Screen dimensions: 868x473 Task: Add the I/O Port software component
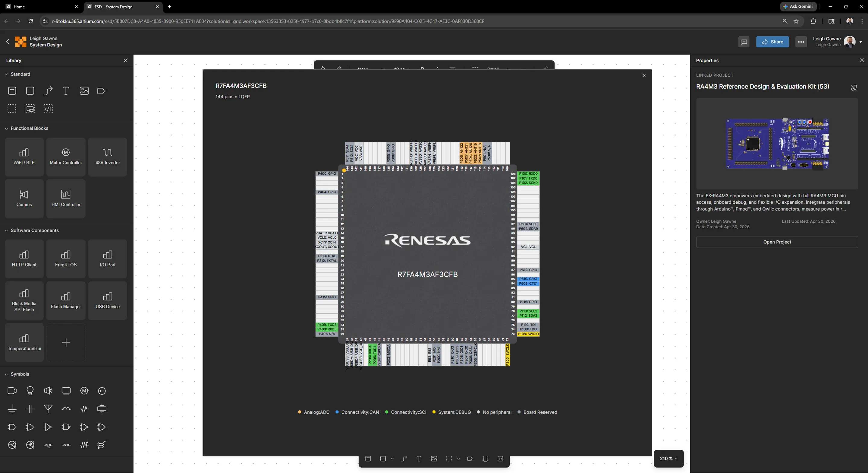pyautogui.click(x=108, y=259)
